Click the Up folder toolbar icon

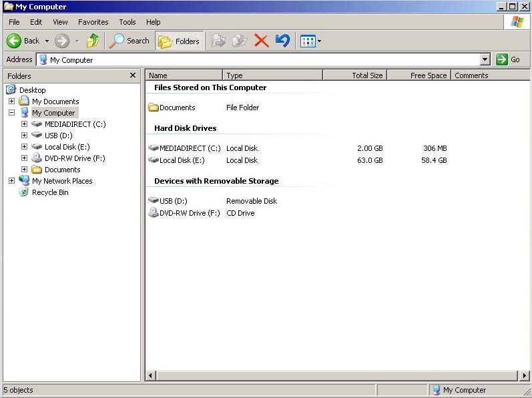[x=93, y=41]
